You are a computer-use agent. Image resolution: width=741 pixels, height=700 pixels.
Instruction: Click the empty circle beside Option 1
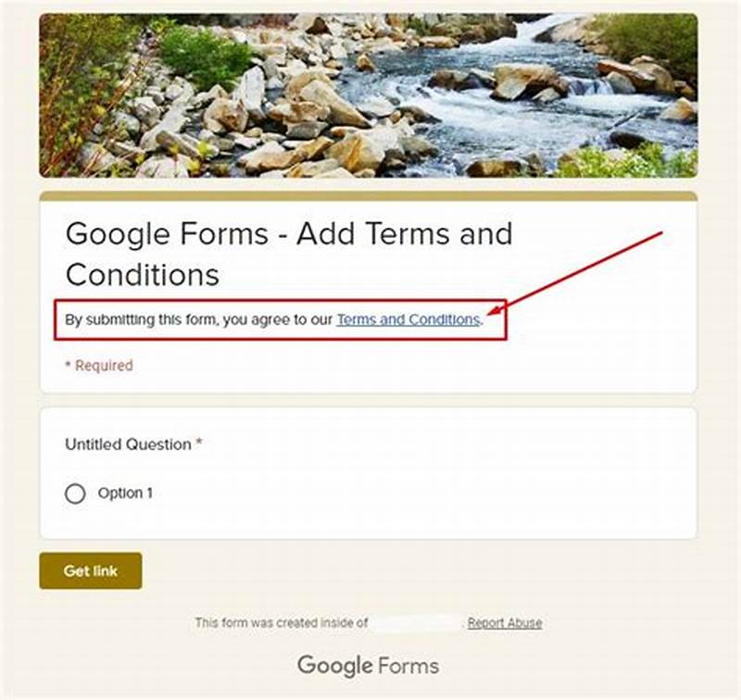point(77,493)
